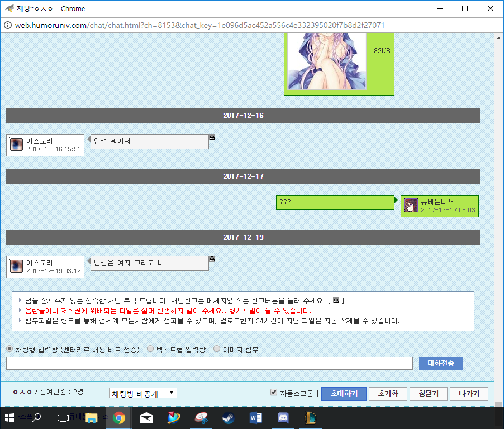Click the address bar URL

click(x=199, y=25)
